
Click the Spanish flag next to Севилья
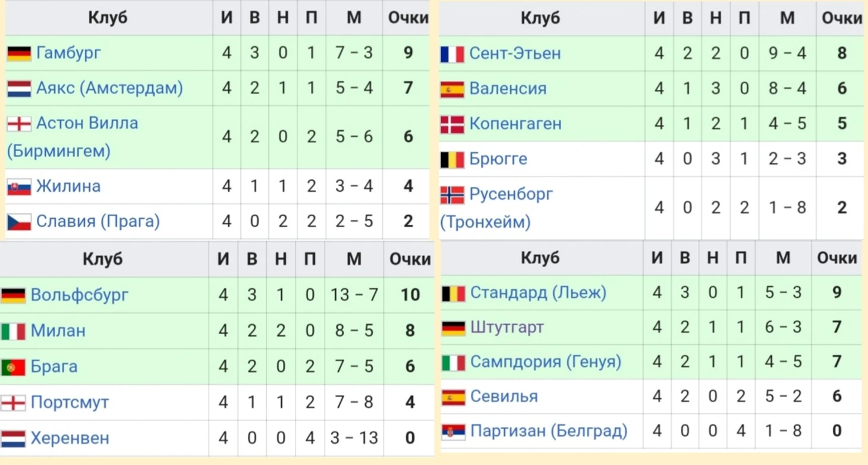(453, 397)
